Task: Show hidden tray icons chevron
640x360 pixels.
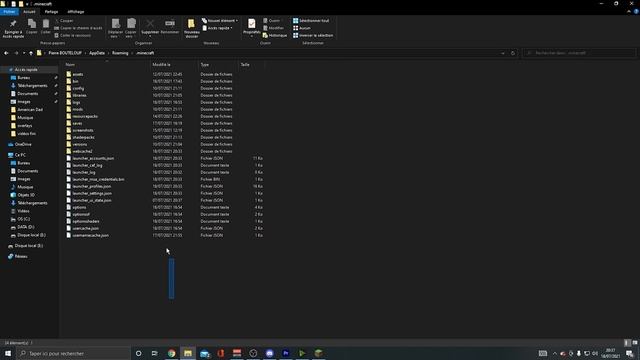Action: tap(555, 353)
